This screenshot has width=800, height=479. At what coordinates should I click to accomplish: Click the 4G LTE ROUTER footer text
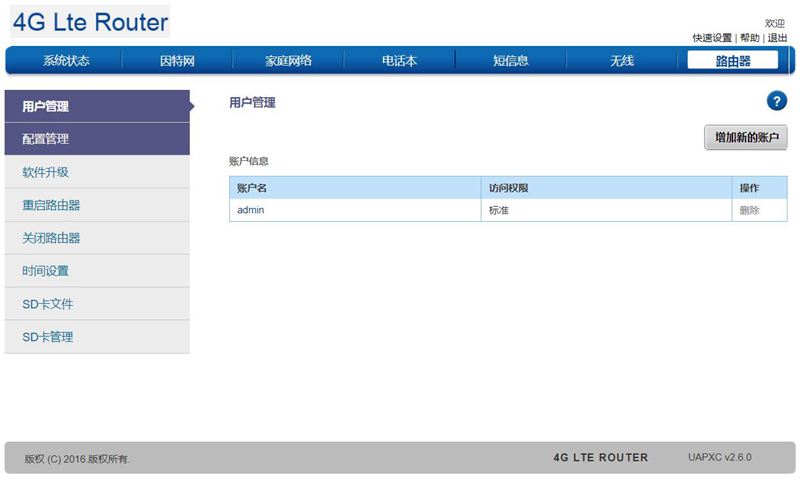(601, 458)
